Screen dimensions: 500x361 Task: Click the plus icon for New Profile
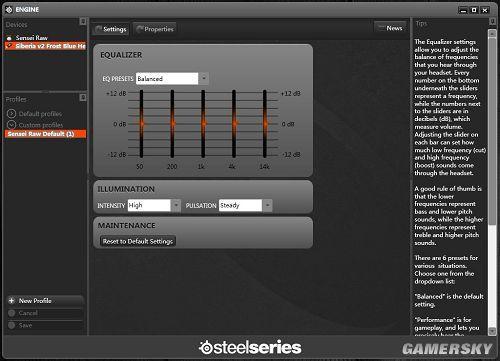[x=12, y=301]
